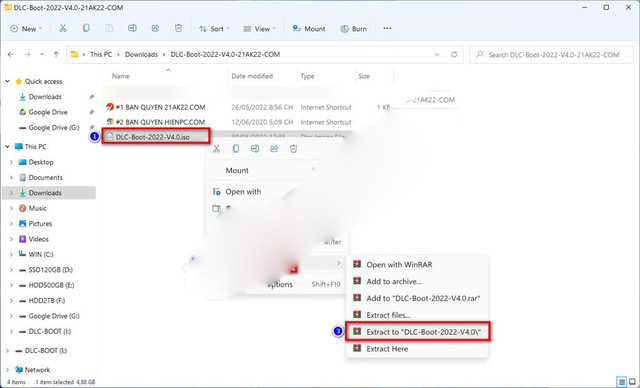The height and width of the screenshot is (388, 640).
Task: Expand the Desktop tree node
Action: click(11, 162)
